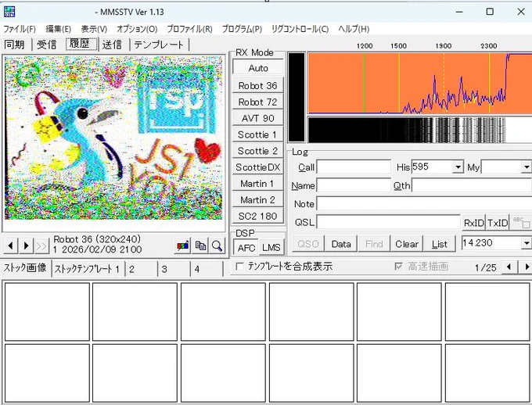
Task: Select Robot 36 RX mode
Action: [x=258, y=85]
